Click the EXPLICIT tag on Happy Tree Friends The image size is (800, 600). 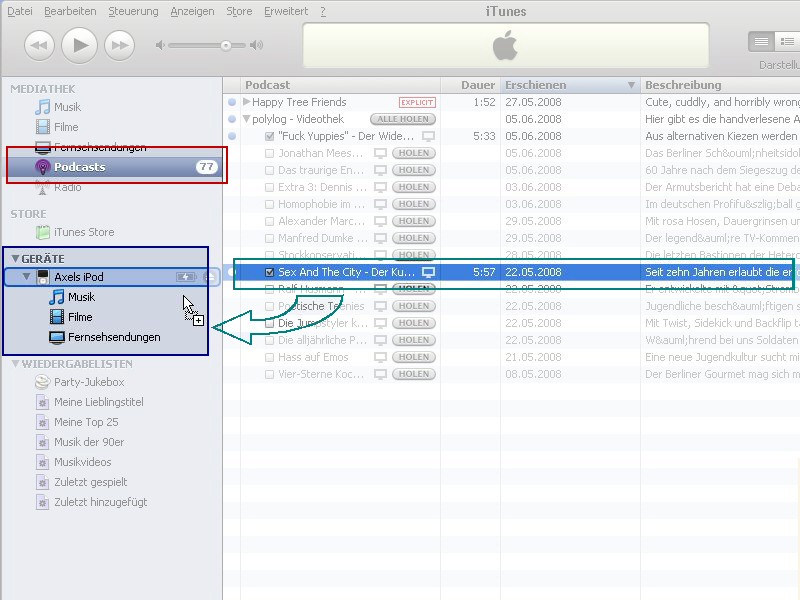pos(417,102)
